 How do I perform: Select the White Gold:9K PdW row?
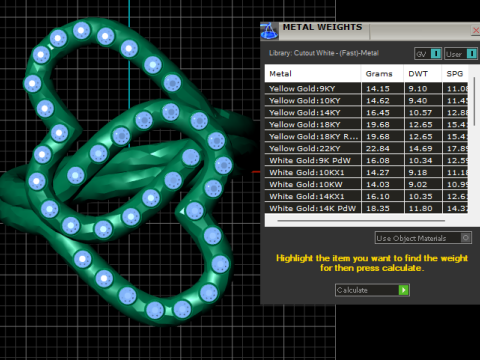pos(366,161)
